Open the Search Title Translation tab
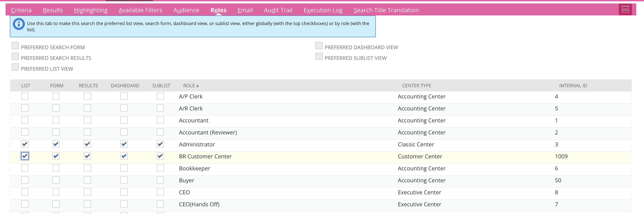644x214 pixels. (x=386, y=10)
